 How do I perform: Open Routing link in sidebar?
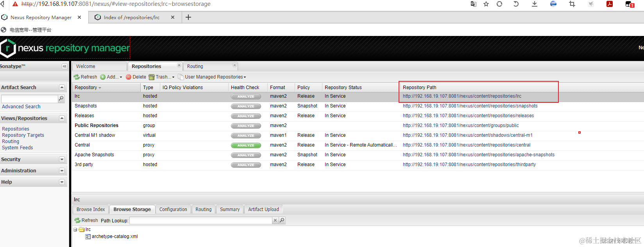pos(11,141)
